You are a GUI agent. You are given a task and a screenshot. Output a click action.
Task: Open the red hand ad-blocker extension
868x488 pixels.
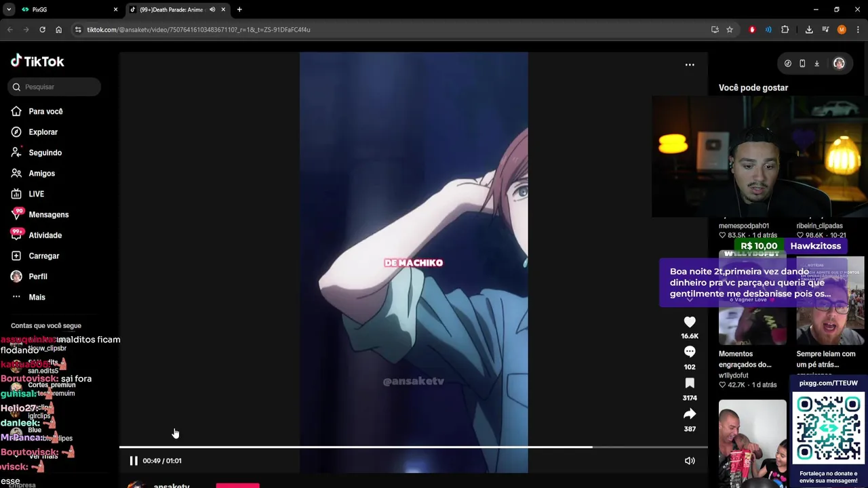(x=752, y=30)
